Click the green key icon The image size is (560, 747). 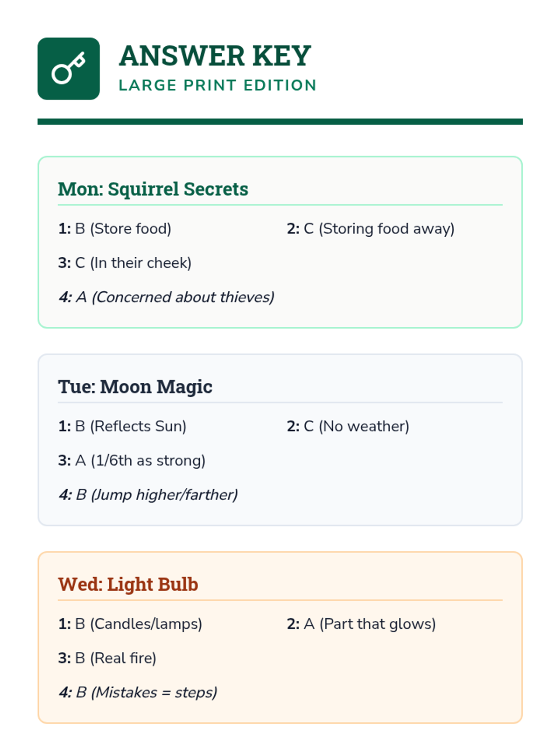69,69
